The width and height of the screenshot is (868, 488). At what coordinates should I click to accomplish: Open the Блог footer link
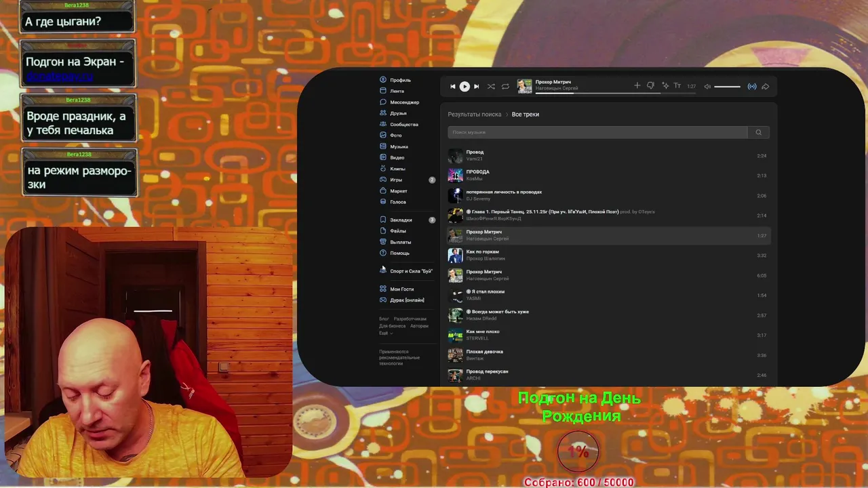pyautogui.click(x=384, y=319)
